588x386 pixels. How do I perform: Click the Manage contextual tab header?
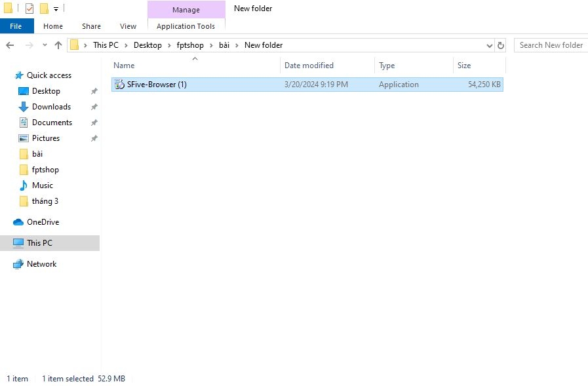186,10
